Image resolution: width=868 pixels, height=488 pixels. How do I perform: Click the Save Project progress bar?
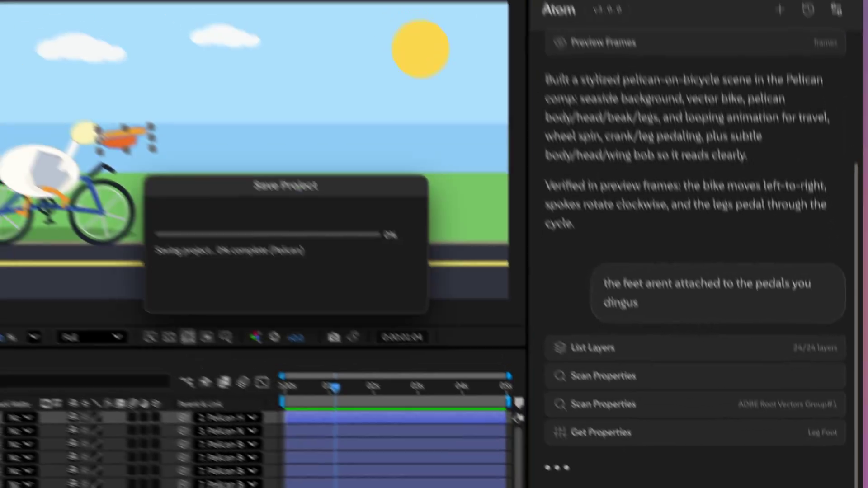(268, 234)
